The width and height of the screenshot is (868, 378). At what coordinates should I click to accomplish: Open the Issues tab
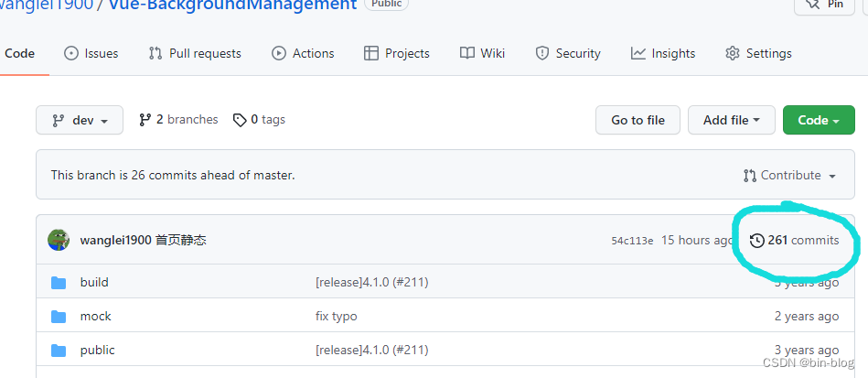[91, 54]
